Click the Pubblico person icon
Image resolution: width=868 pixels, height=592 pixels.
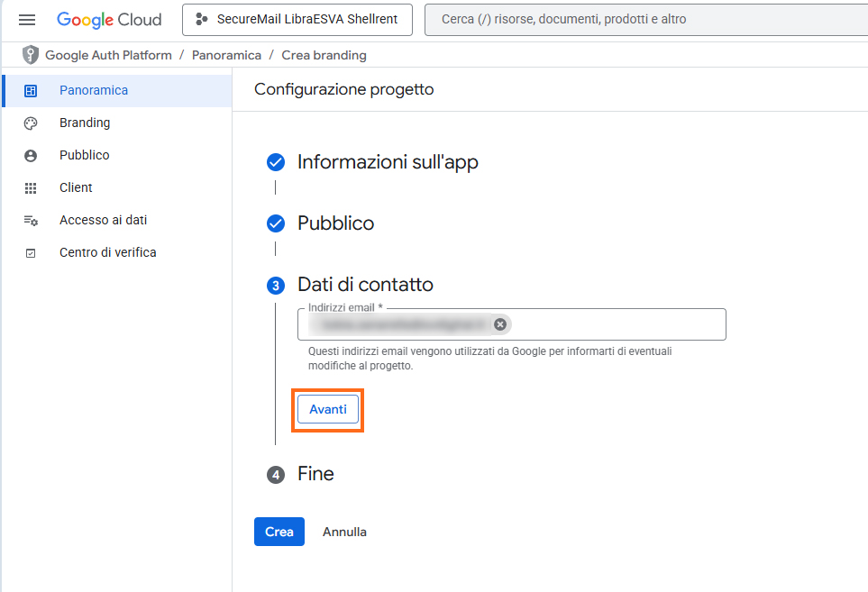pyautogui.click(x=31, y=155)
